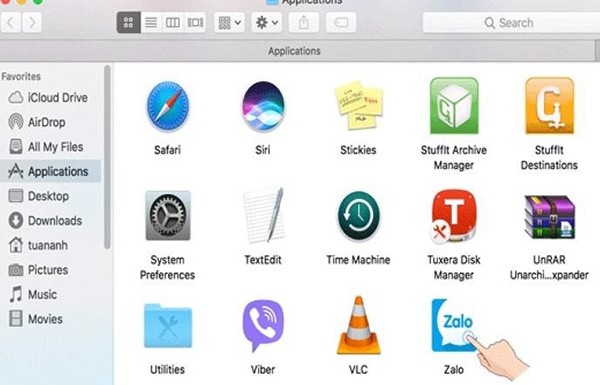Viewport: 600px width, 385px height.
Task: Go forward with the right arrow
Action: tap(32, 23)
